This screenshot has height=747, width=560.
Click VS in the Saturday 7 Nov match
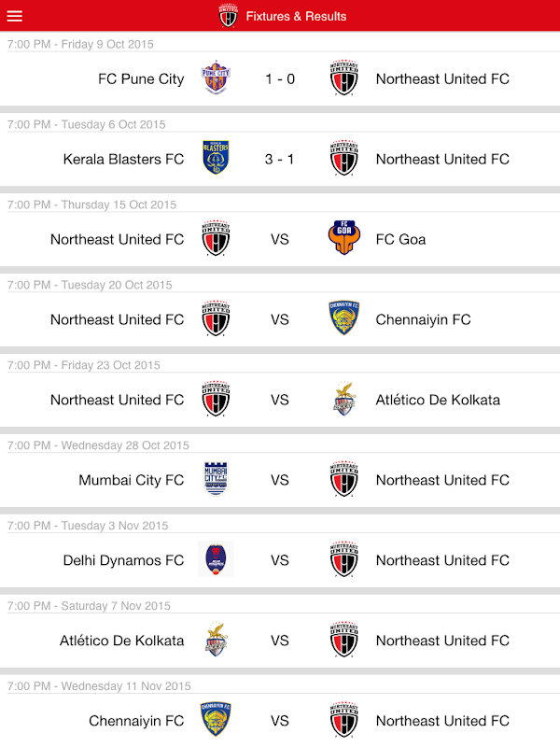(280, 641)
